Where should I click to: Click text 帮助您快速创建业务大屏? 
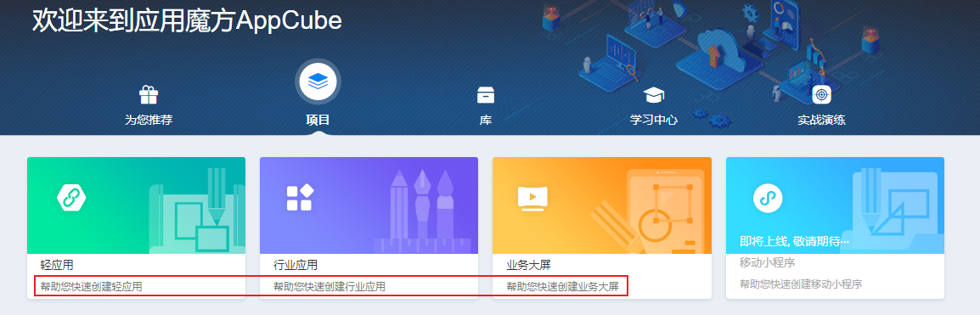pyautogui.click(x=562, y=287)
